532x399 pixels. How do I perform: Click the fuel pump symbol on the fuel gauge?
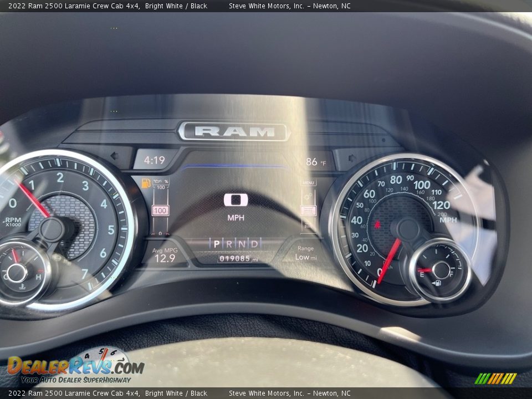(437, 283)
